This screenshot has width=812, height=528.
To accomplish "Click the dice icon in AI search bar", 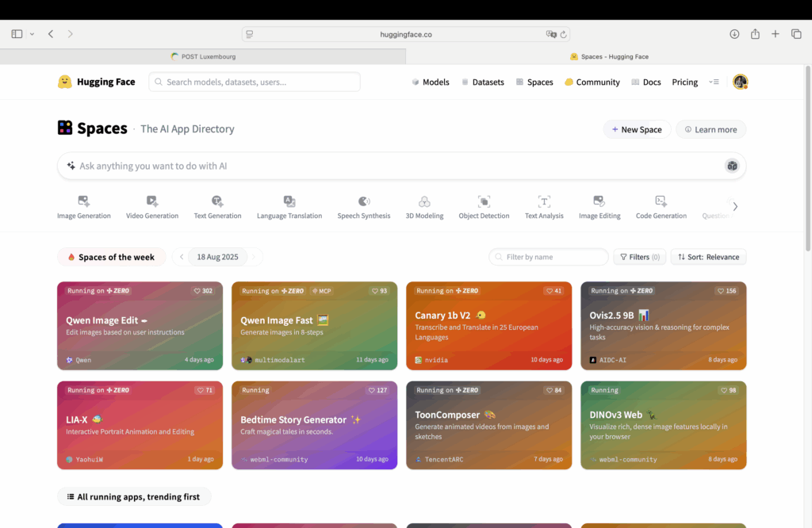I will [x=732, y=166].
